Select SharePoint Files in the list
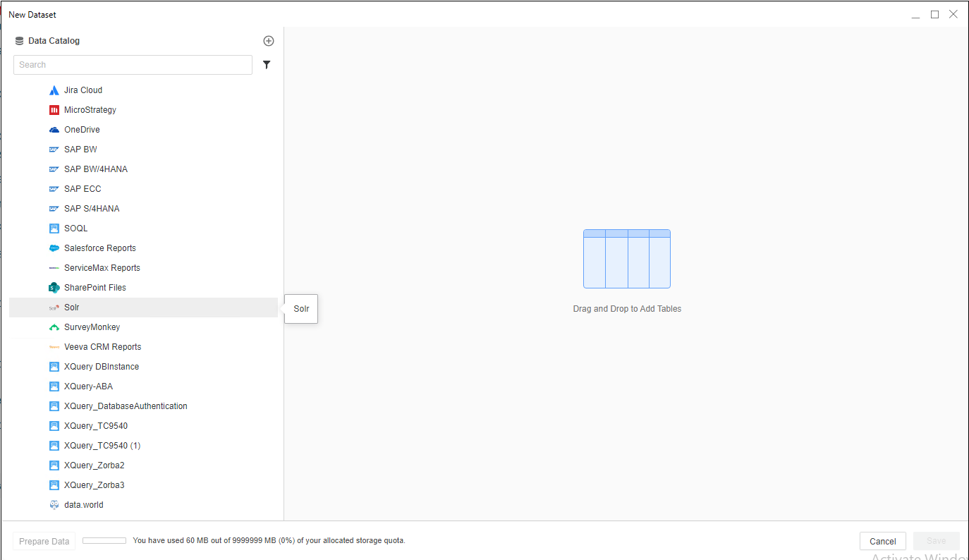 click(143, 288)
